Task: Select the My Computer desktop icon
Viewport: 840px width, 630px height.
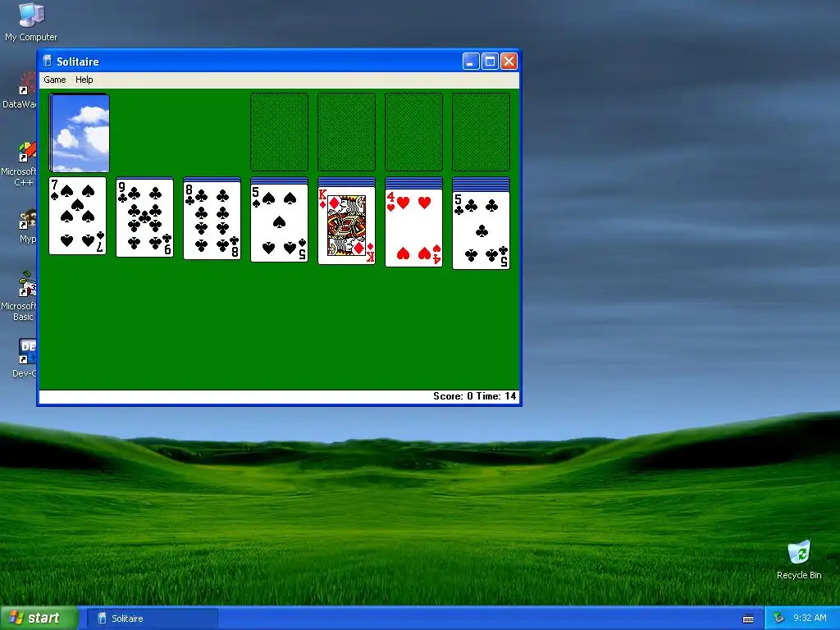Action: (x=31, y=21)
